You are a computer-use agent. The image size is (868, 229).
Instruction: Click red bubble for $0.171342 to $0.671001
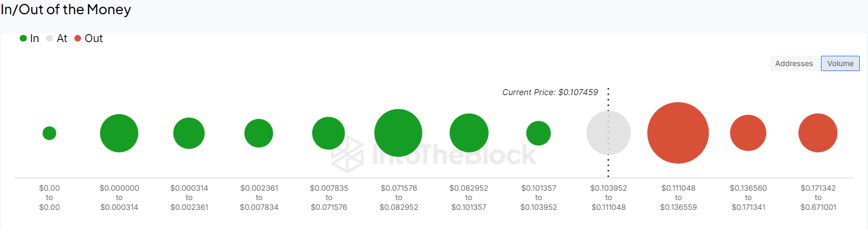[818, 133]
